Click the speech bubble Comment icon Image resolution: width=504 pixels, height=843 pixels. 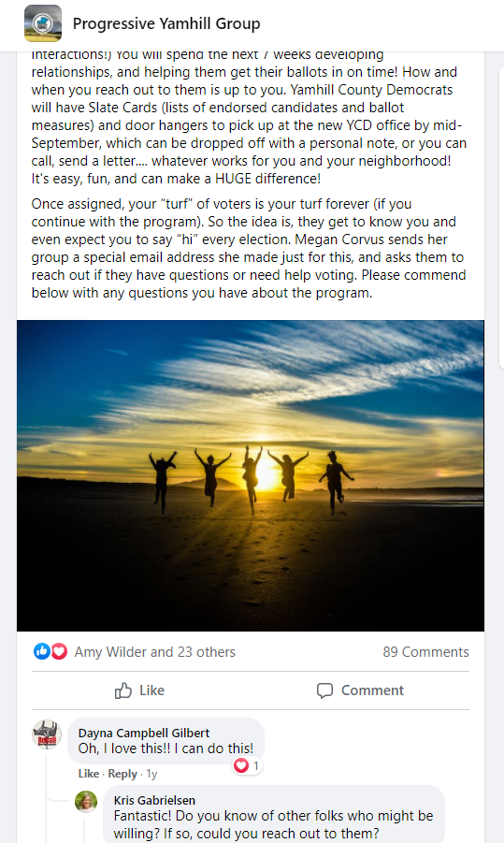324,690
